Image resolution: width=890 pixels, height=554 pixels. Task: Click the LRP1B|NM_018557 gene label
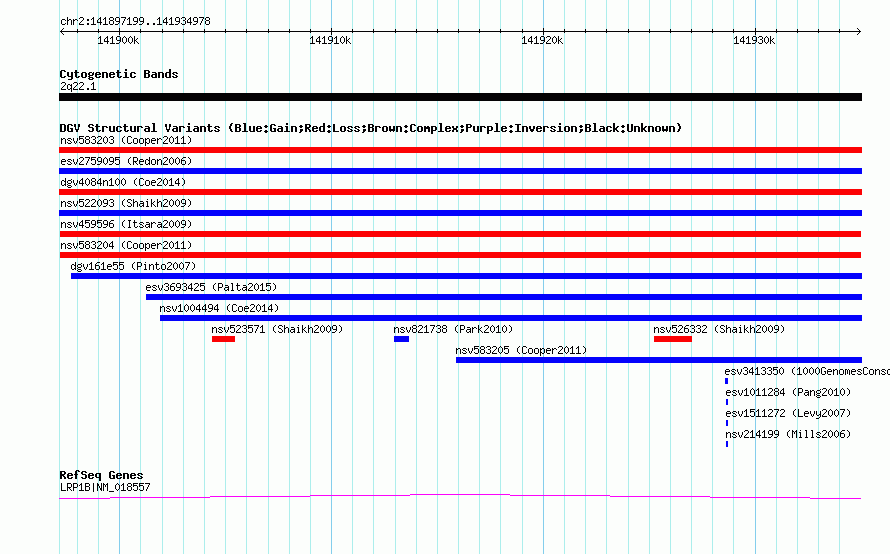(x=105, y=487)
